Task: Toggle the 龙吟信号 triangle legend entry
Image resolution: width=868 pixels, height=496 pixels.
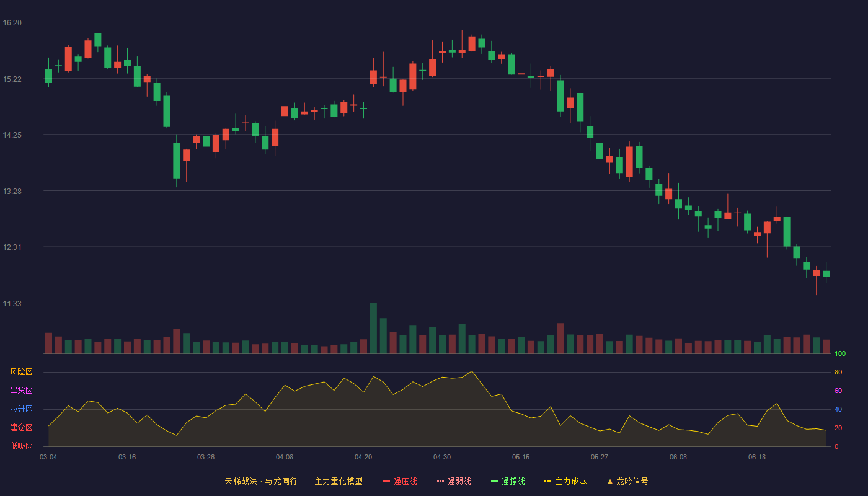Action: pyautogui.click(x=627, y=481)
